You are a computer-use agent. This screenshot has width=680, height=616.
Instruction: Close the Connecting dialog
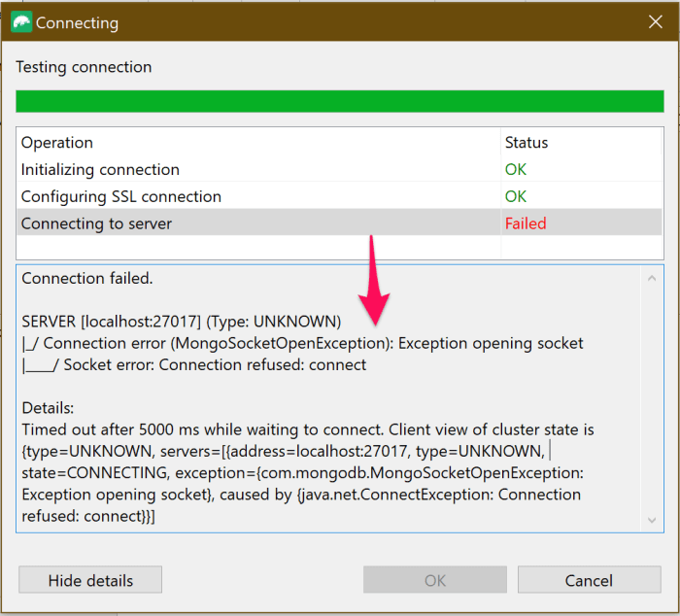pyautogui.click(x=656, y=21)
